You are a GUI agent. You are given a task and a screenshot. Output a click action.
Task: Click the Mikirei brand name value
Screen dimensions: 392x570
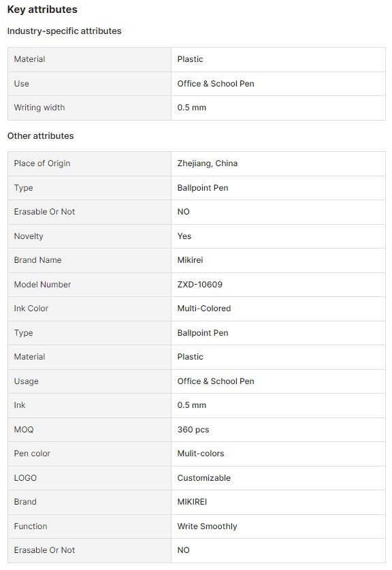(x=190, y=260)
